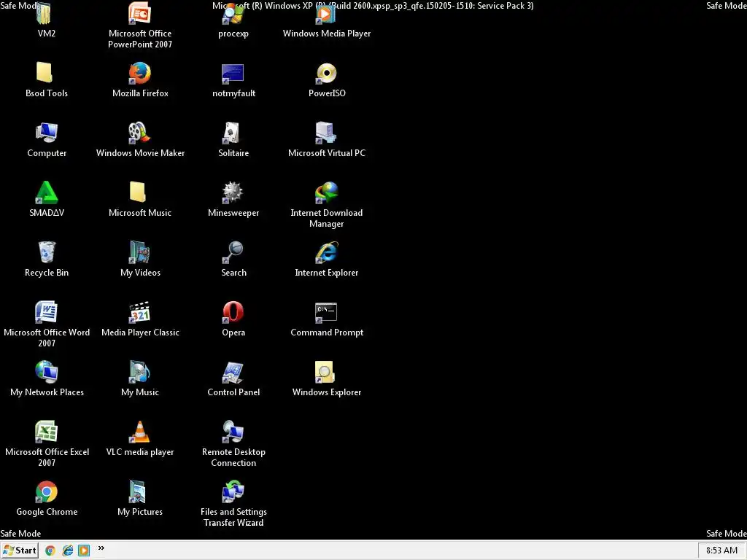Open the My Videos shortcut

(139, 252)
